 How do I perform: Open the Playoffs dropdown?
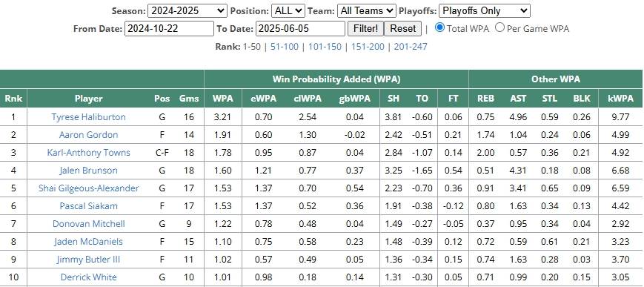485,10
